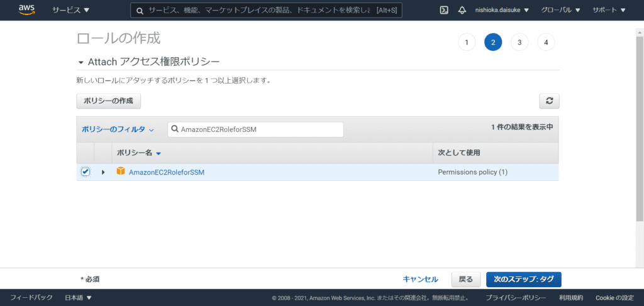This screenshot has height=306, width=644.
Task: Click the キャンセル link
Action: (420, 279)
